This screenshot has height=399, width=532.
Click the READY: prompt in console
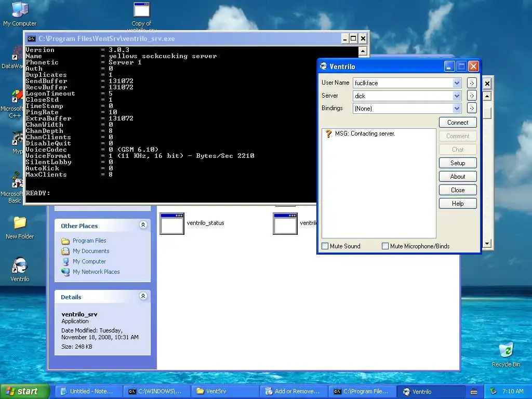(38, 193)
